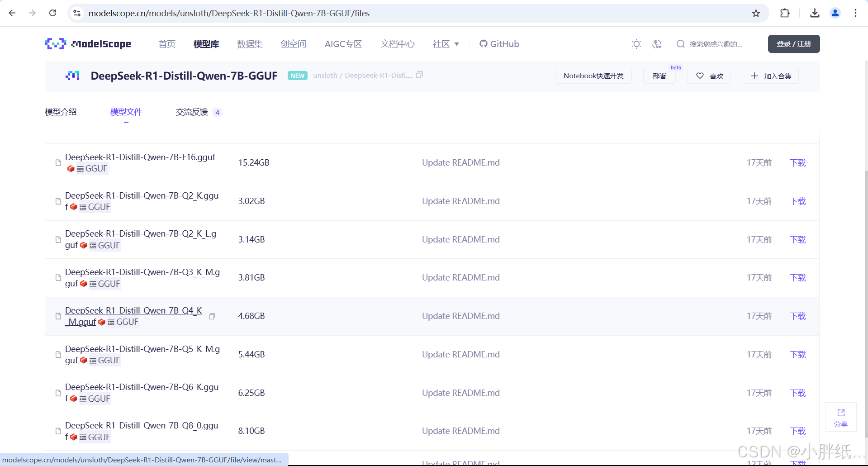
Task: Open 数据集 in the top navigation
Action: 250,44
